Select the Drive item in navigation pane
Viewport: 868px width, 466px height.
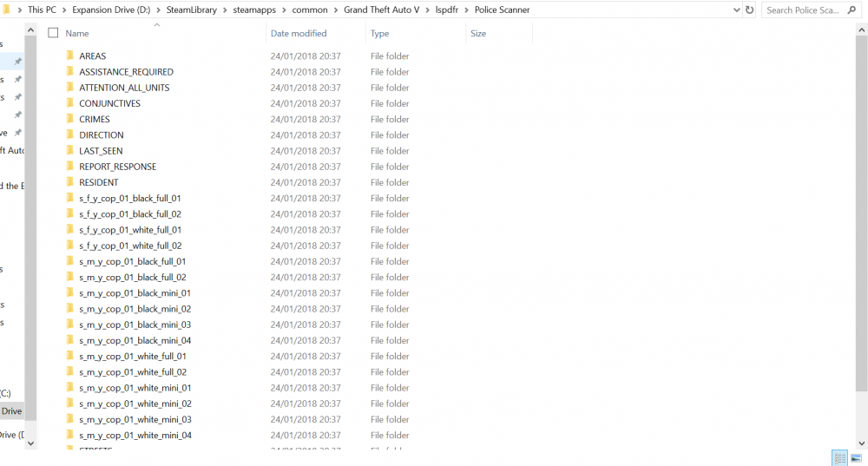(11, 410)
